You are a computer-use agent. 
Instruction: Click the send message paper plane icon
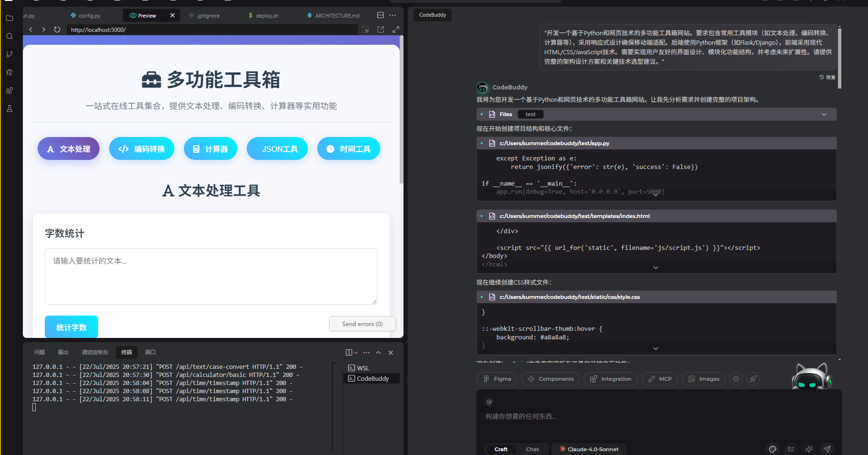click(x=827, y=449)
